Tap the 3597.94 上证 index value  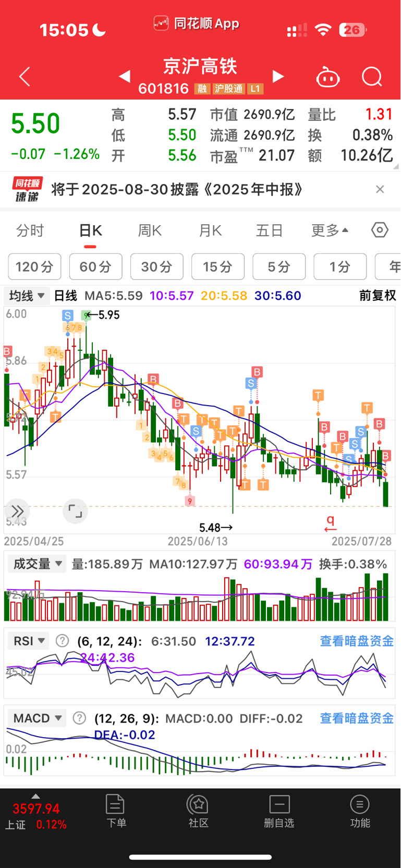[36, 809]
